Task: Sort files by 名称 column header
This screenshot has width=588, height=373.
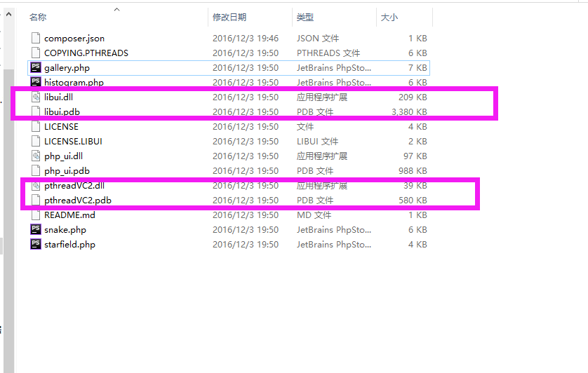Action: click(38, 18)
